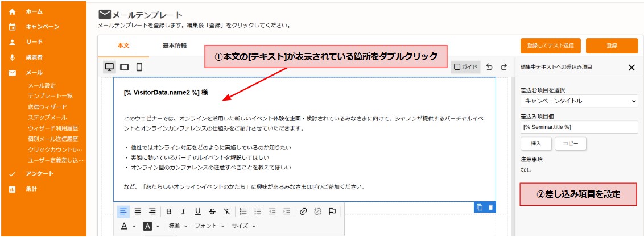The image size is (644, 237).
Task: Click the merge field value input field
Action: [x=579, y=127]
